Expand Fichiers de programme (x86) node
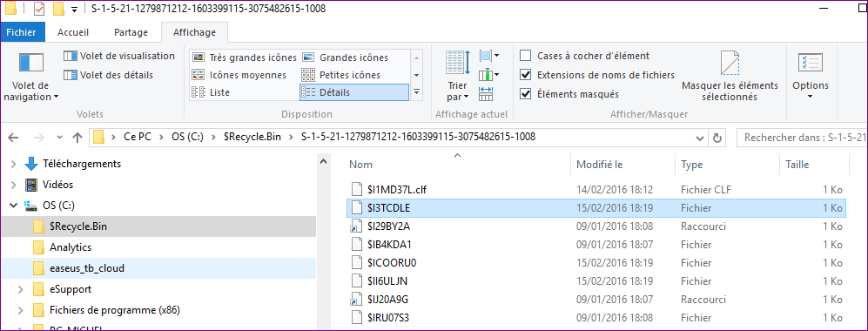Screen dimensions: 868x331 tap(21, 310)
